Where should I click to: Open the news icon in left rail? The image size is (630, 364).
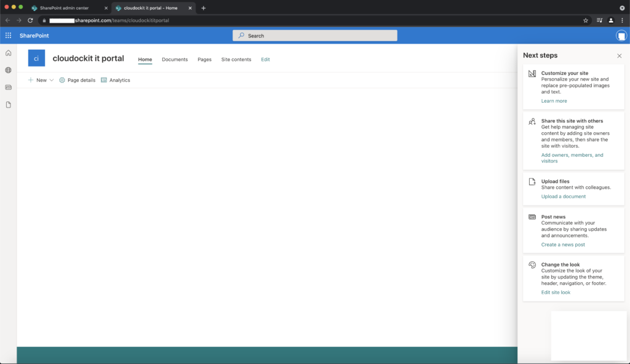tap(8, 87)
